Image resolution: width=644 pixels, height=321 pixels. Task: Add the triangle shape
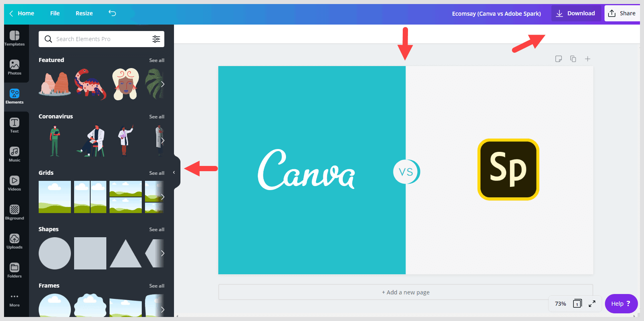126,254
